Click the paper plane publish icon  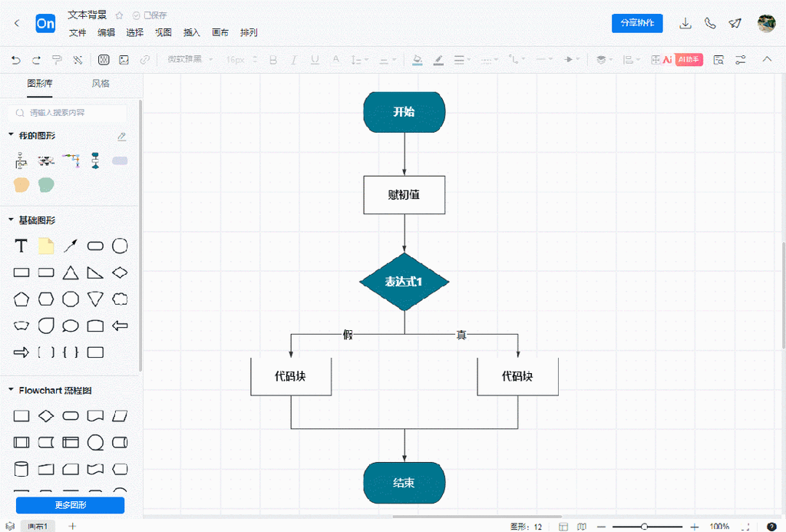point(735,24)
